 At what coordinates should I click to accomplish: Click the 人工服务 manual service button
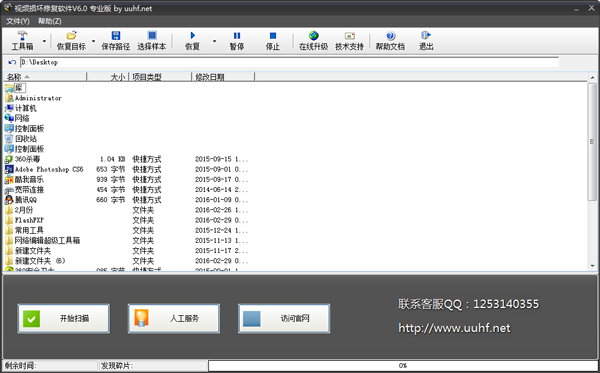pyautogui.click(x=174, y=318)
